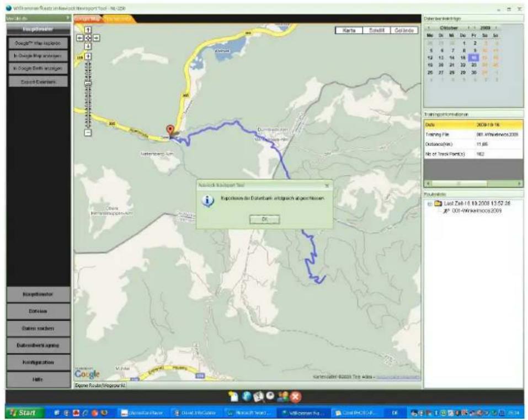Screen dimensions: 528x420
Task: Click the people icon in bottom toolbar
Action: [282, 396]
